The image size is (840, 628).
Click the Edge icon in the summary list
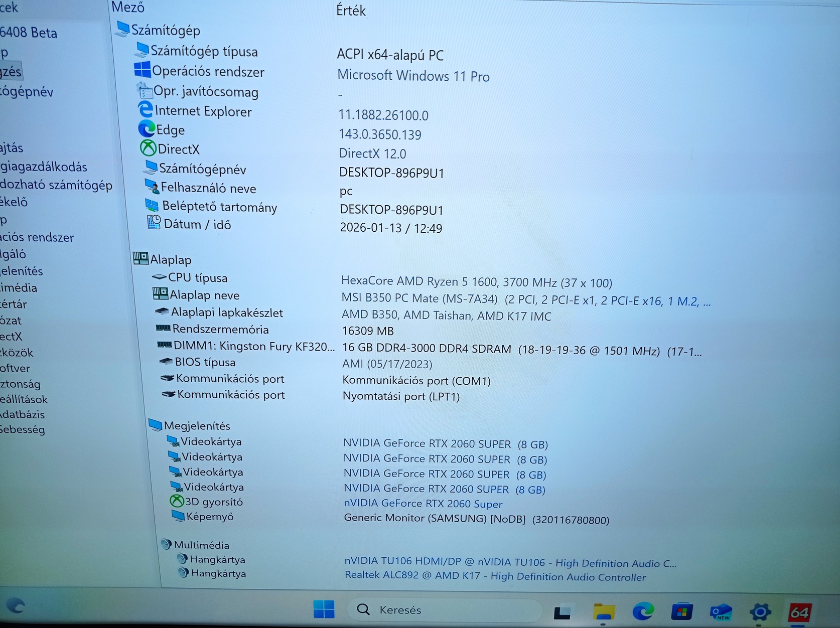tap(147, 129)
